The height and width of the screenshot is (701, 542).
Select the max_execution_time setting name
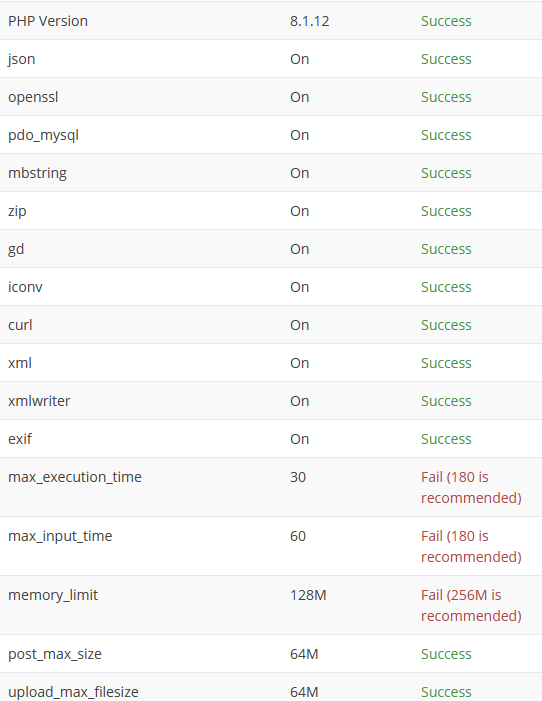coord(75,477)
